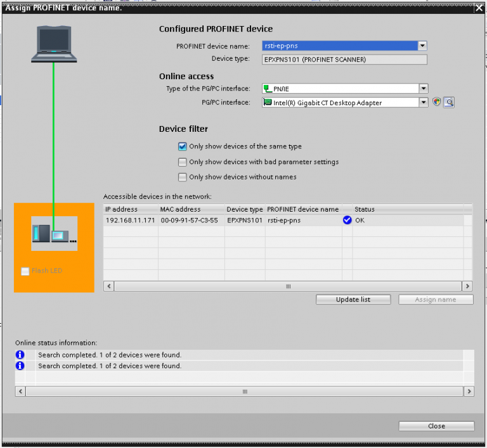The image size is (487, 448).
Task: Enable Only show devices without names
Action: pos(183,177)
